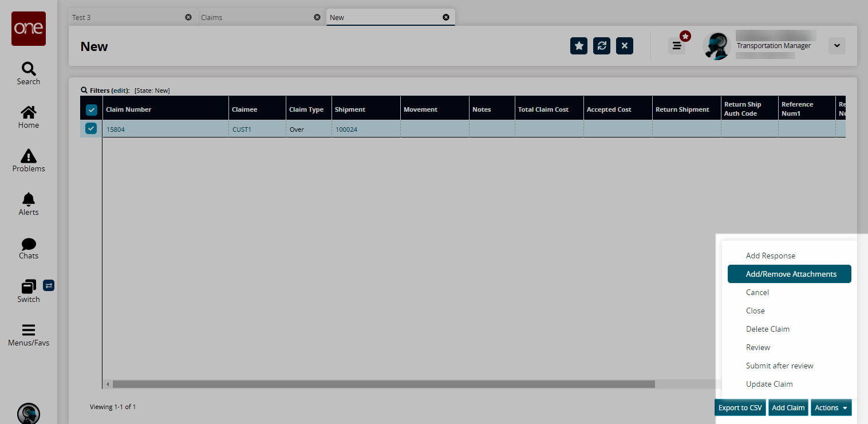Click the 'Over' claim type cell

pos(309,129)
